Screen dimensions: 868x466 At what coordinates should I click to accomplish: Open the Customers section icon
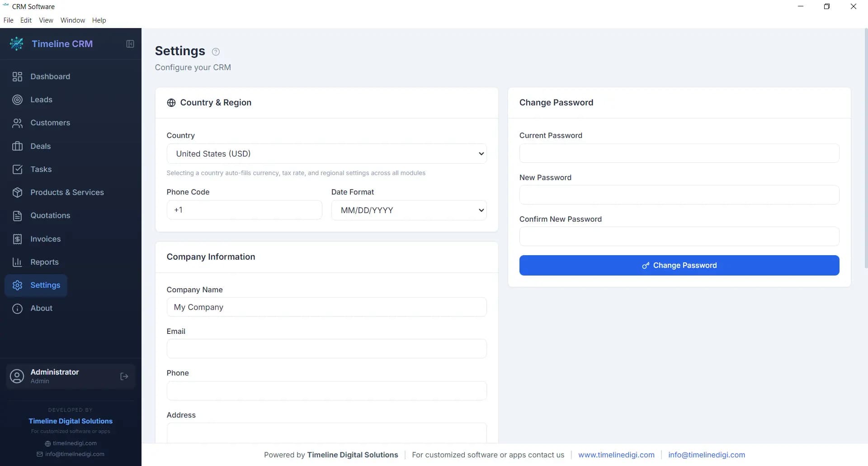pos(17,123)
